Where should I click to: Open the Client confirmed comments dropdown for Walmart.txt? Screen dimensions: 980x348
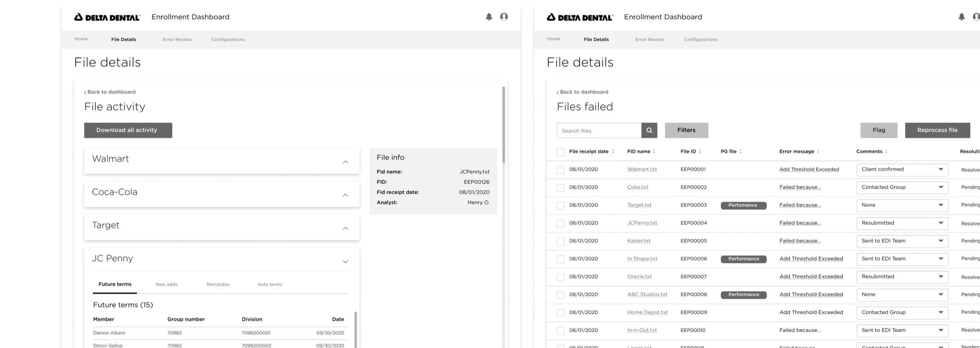coord(902,169)
